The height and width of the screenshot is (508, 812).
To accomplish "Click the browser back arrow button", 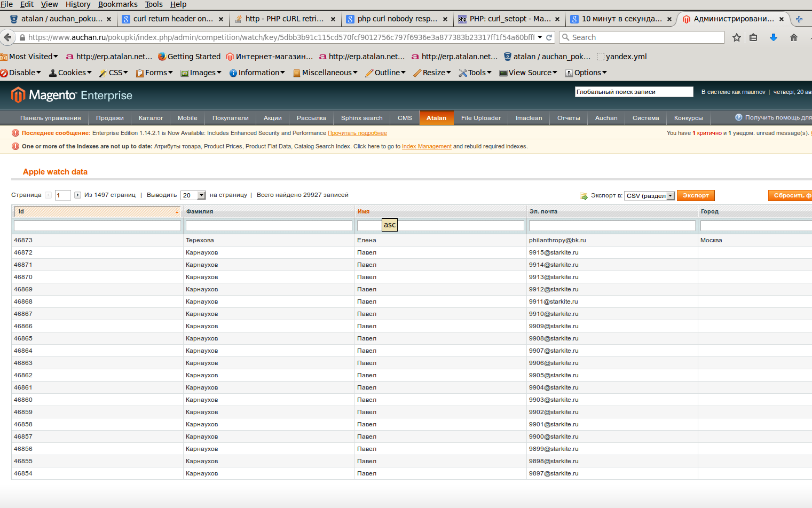I will tap(7, 37).
